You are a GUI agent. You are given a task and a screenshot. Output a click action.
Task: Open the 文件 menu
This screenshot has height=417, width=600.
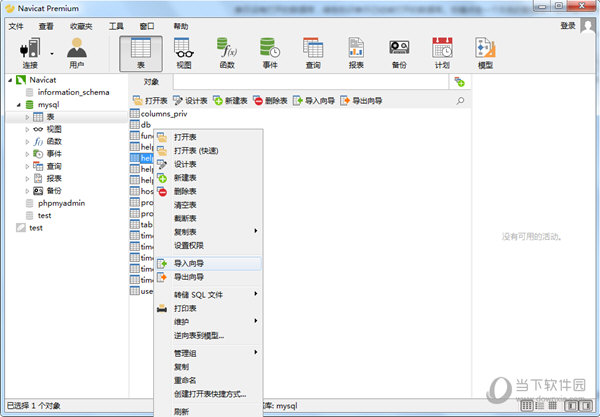(16, 26)
